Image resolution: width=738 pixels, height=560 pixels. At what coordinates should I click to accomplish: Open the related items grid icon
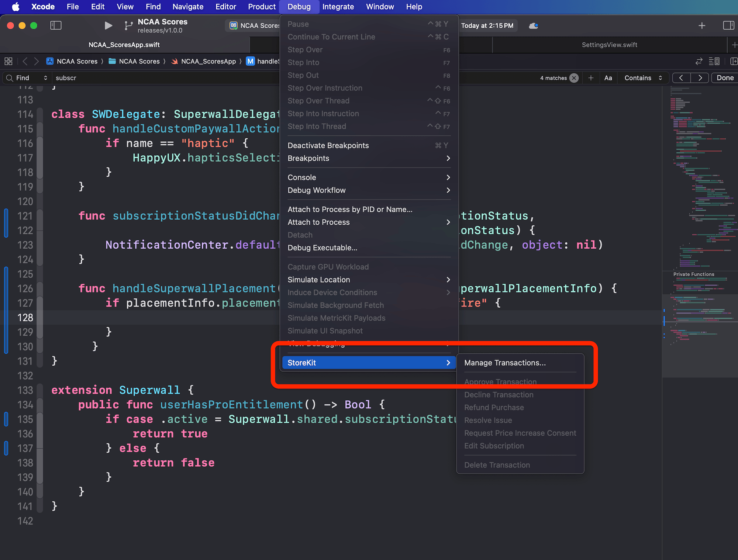click(x=8, y=61)
